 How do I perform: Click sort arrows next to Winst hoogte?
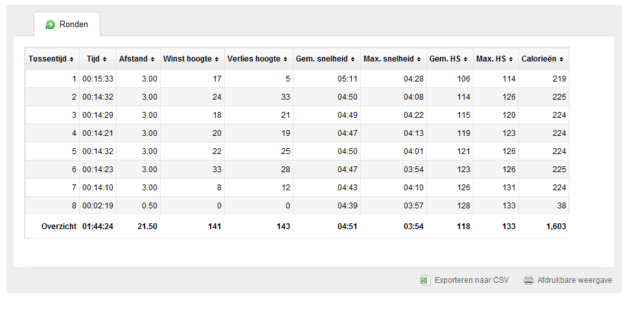pyautogui.click(x=216, y=59)
